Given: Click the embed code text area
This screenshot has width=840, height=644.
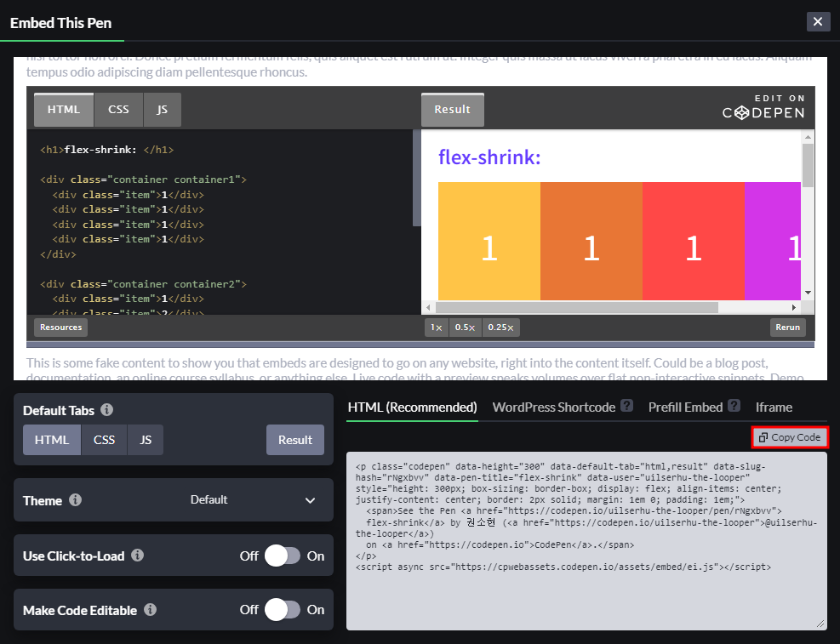Looking at the screenshot, I should 586,541.
